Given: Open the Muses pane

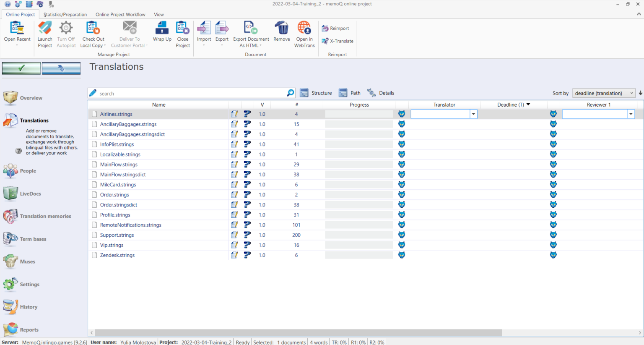Looking at the screenshot, I should pyautogui.click(x=19, y=261).
